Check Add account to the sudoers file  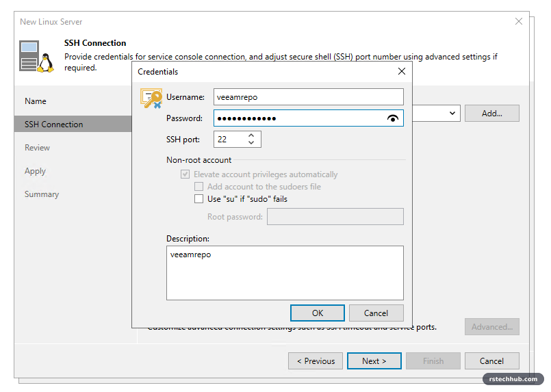tap(199, 187)
